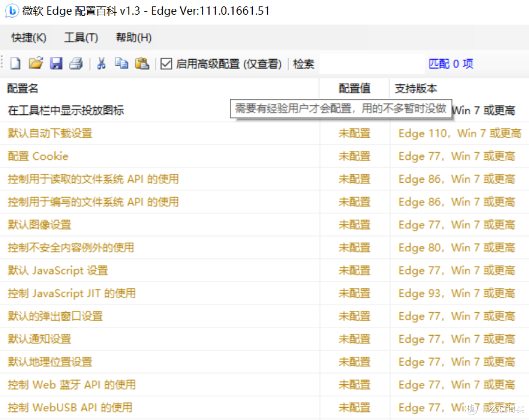Click 未配置 value for 默认图像设置
529x420 pixels.
[x=354, y=225]
